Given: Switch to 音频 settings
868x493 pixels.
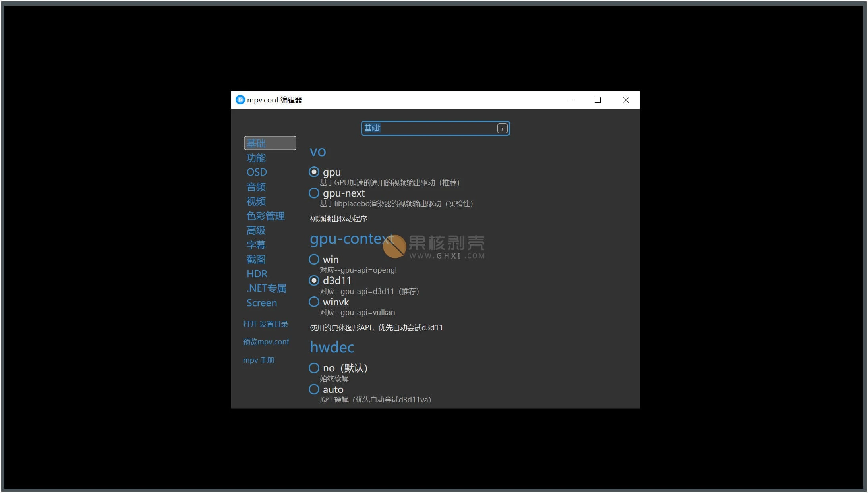Looking at the screenshot, I should coord(256,187).
